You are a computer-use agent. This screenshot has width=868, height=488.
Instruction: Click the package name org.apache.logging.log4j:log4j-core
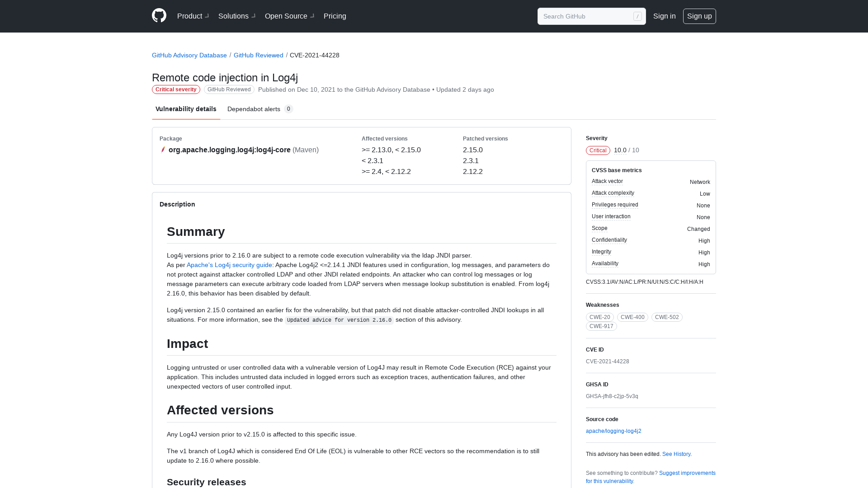point(230,150)
